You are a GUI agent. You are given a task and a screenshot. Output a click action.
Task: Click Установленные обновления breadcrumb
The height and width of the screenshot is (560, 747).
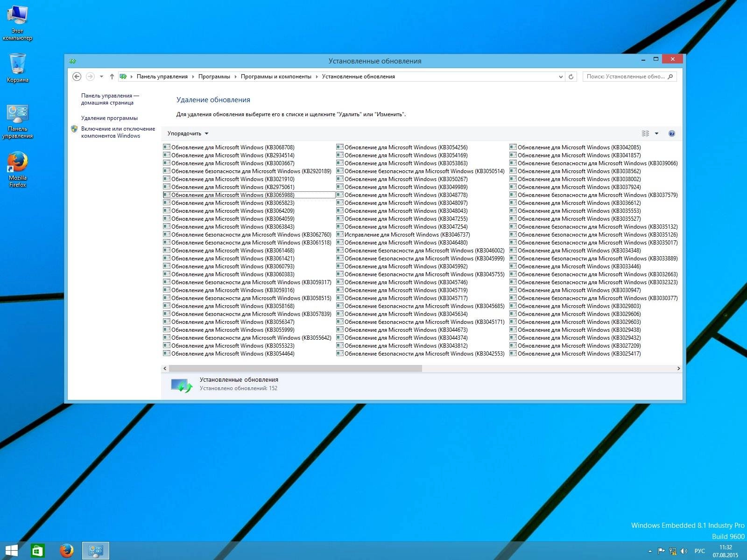358,77
